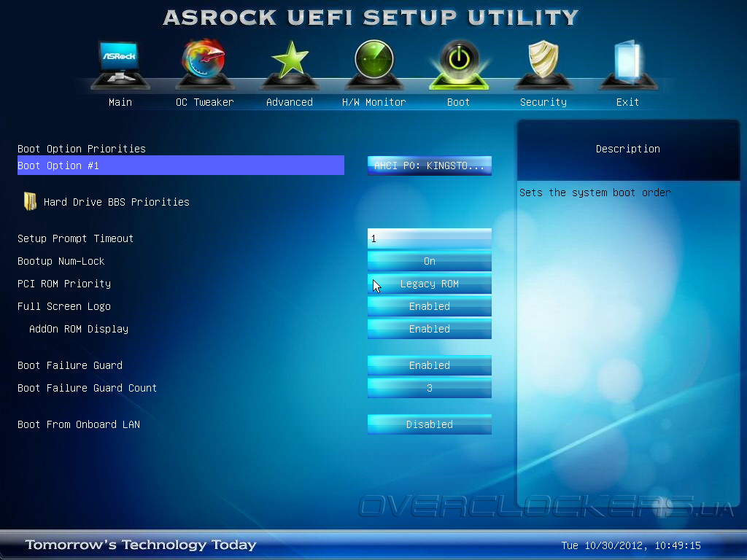Toggle Boot Failure Guard Enabled value

coord(429,365)
